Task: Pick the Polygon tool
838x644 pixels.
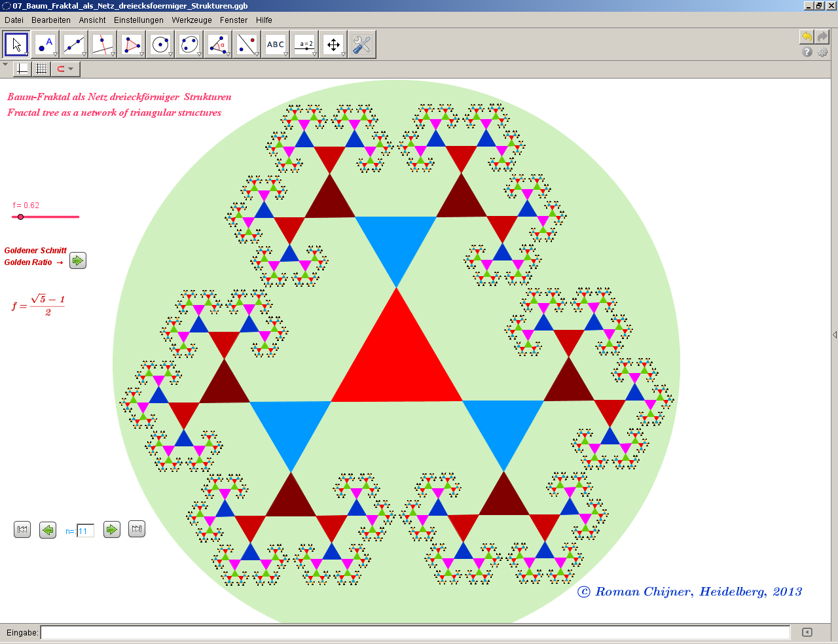Action: pos(132,45)
